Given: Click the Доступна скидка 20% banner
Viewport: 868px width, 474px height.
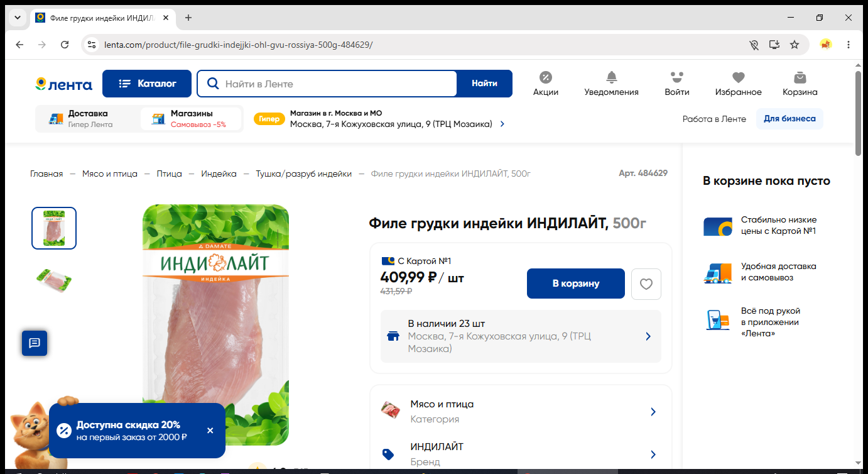Looking at the screenshot, I should tap(137, 431).
